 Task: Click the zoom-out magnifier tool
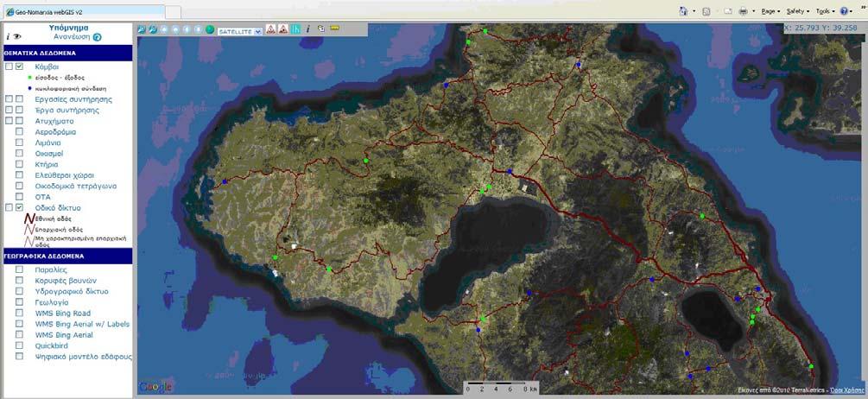tap(153, 29)
